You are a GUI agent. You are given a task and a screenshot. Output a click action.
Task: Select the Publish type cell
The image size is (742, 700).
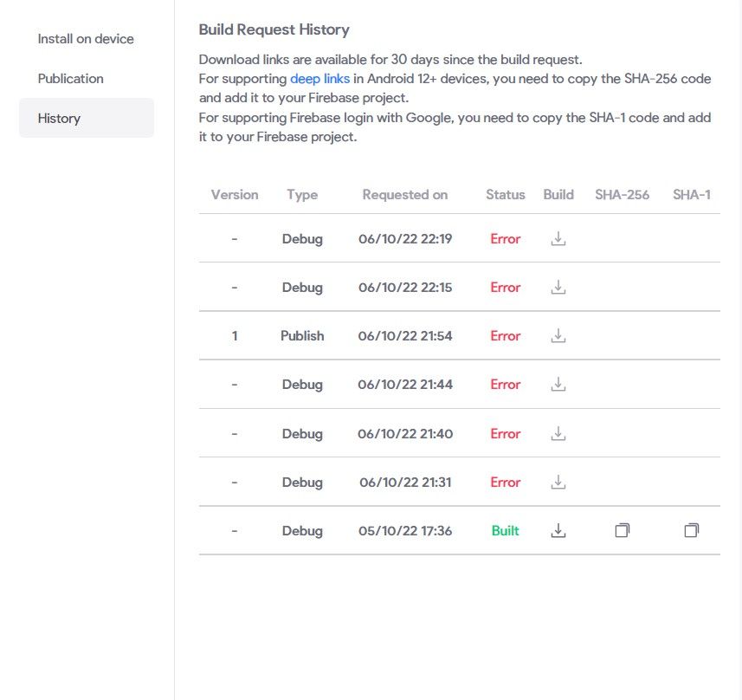[x=302, y=336]
